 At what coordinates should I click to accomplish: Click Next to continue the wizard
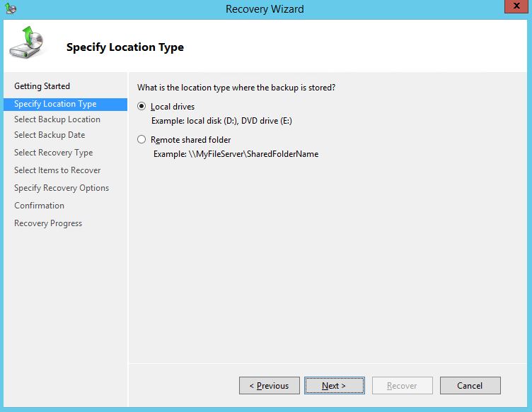coord(334,386)
